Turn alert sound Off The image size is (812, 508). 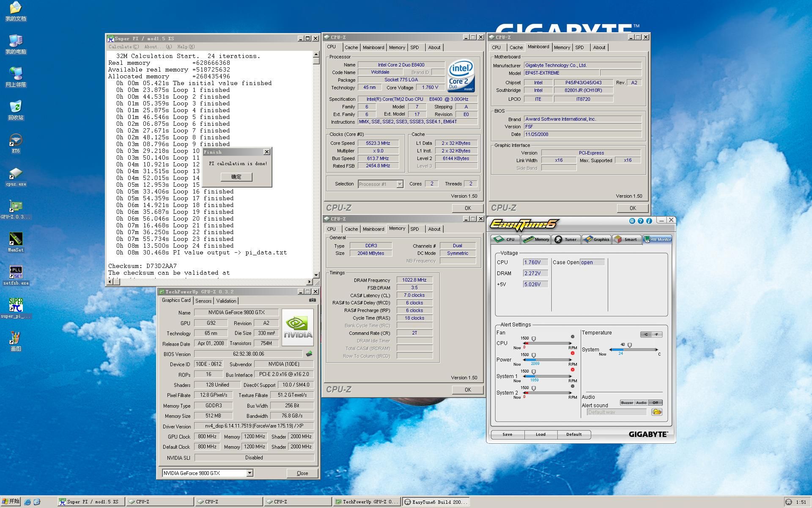coord(655,403)
